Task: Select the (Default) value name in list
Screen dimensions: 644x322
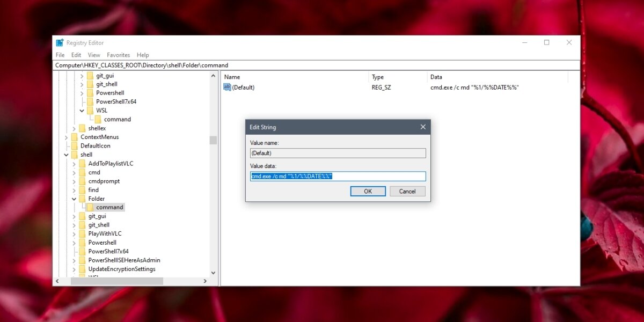Action: (x=243, y=87)
